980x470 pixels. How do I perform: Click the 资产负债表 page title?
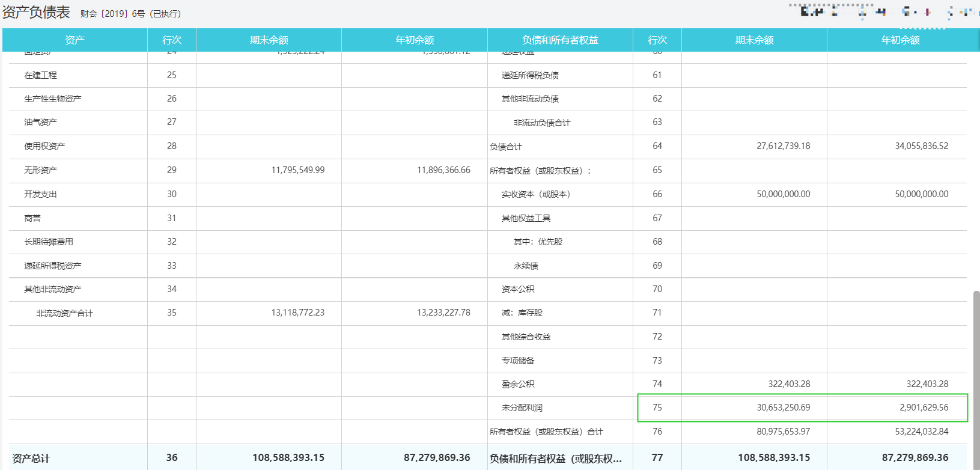click(x=36, y=13)
